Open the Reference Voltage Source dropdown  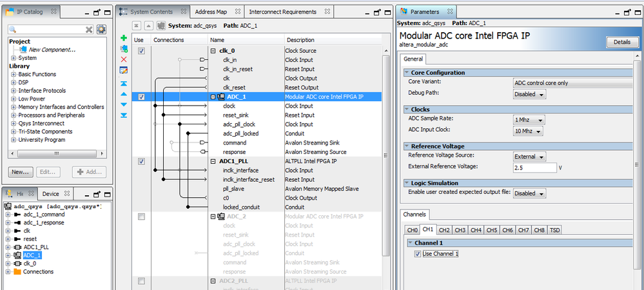coord(529,157)
